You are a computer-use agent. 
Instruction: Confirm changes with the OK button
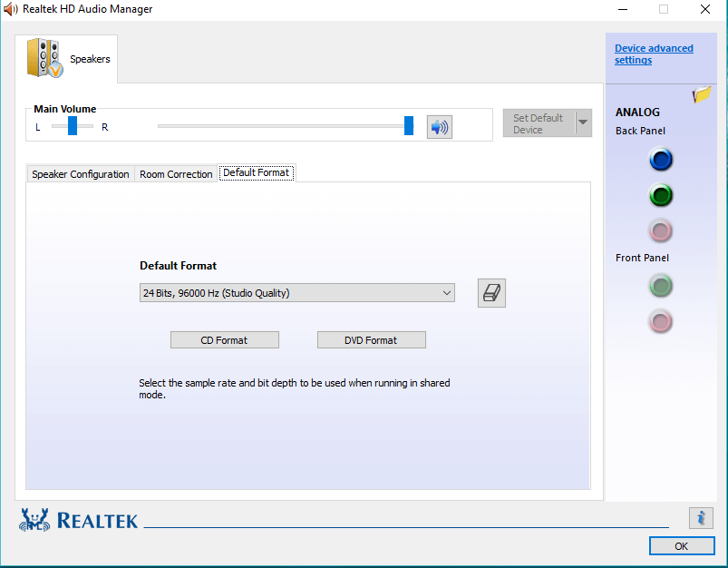click(x=681, y=545)
